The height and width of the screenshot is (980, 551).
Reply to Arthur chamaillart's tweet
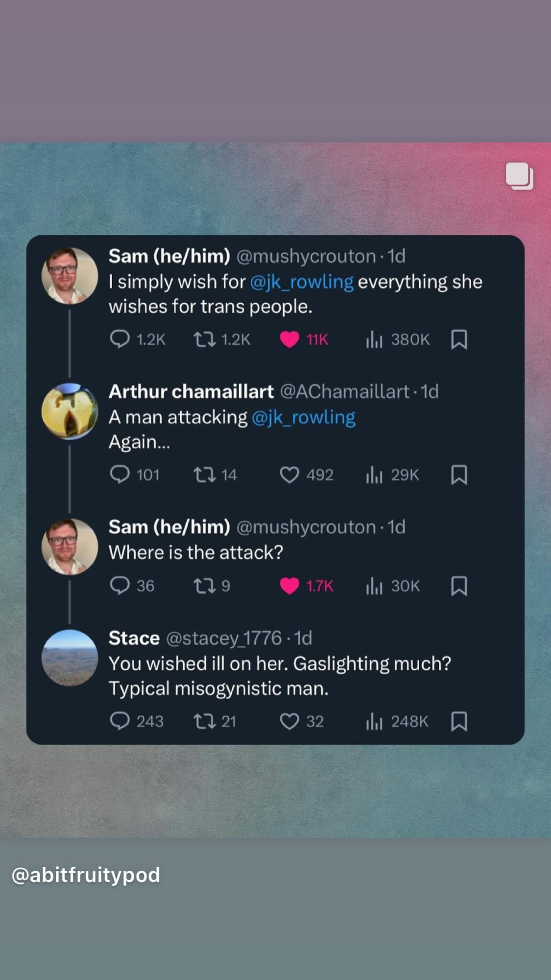pos(120,474)
